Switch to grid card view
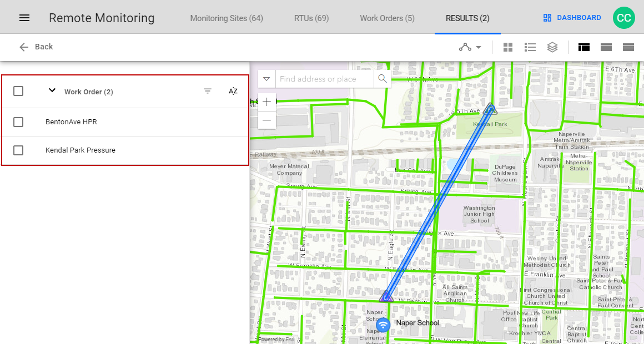Screen dimensions: 644x344 coord(508,47)
